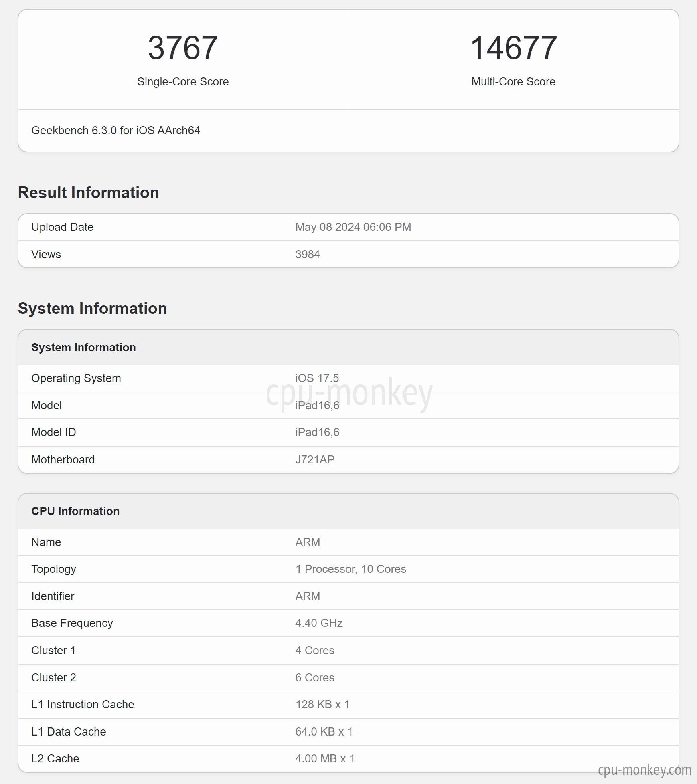Select the upload date May 08 2024 value
This screenshot has width=697, height=784.
(353, 227)
